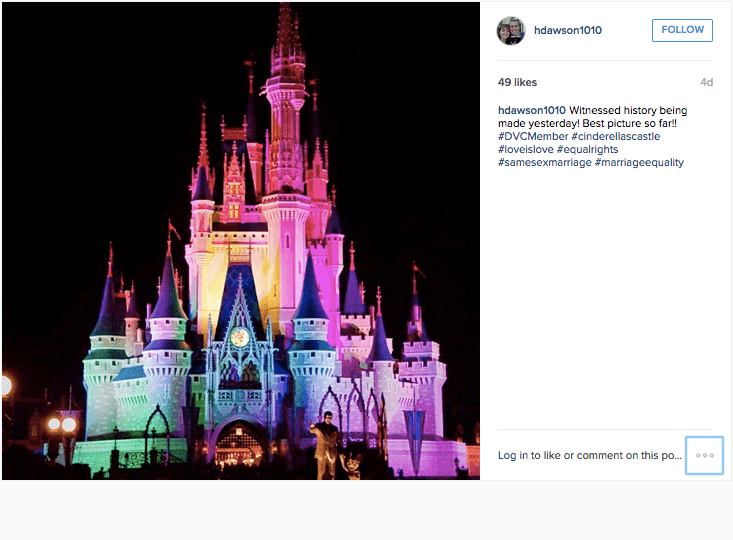The image size is (733, 540).
Task: Click the castle clock face in the photo
Action: [x=240, y=337]
